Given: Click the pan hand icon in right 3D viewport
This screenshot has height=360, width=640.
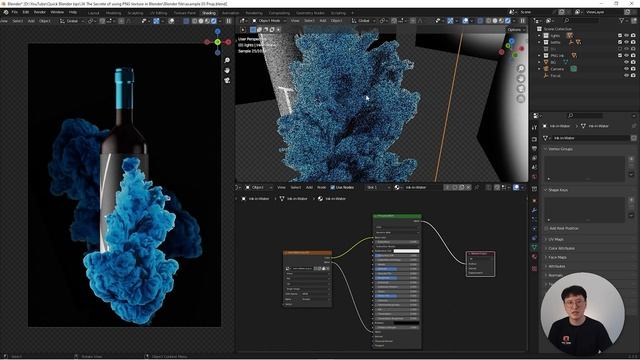Looking at the screenshot, I should click(x=521, y=78).
